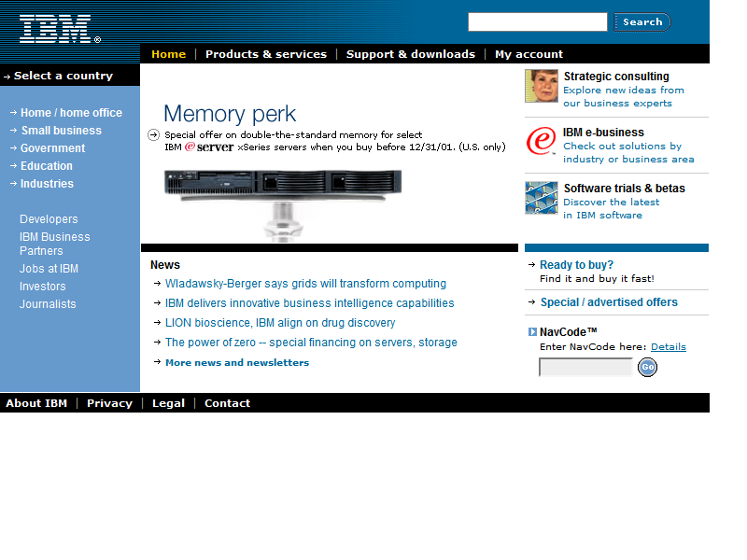Click Discover the latest in IBM software

[612, 208]
